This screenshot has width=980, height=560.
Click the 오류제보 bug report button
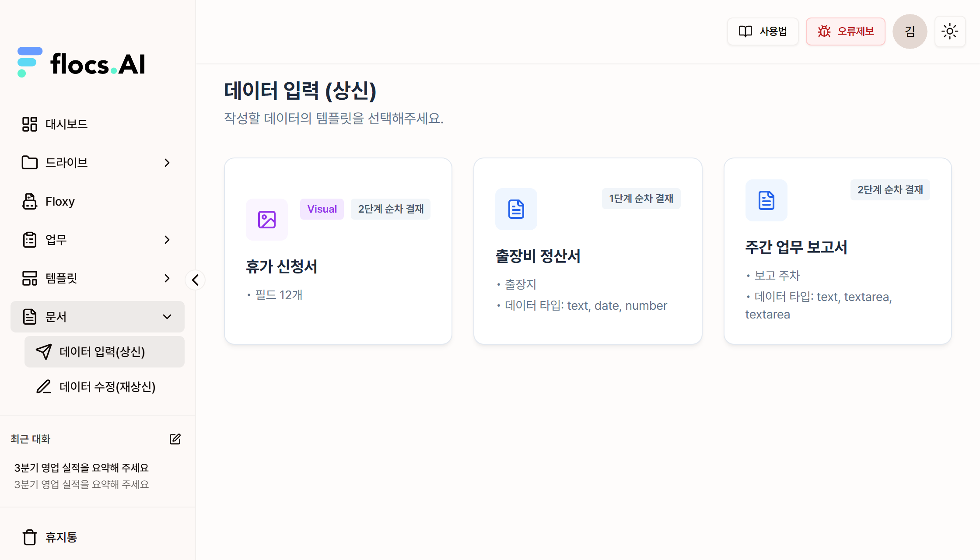coord(846,31)
